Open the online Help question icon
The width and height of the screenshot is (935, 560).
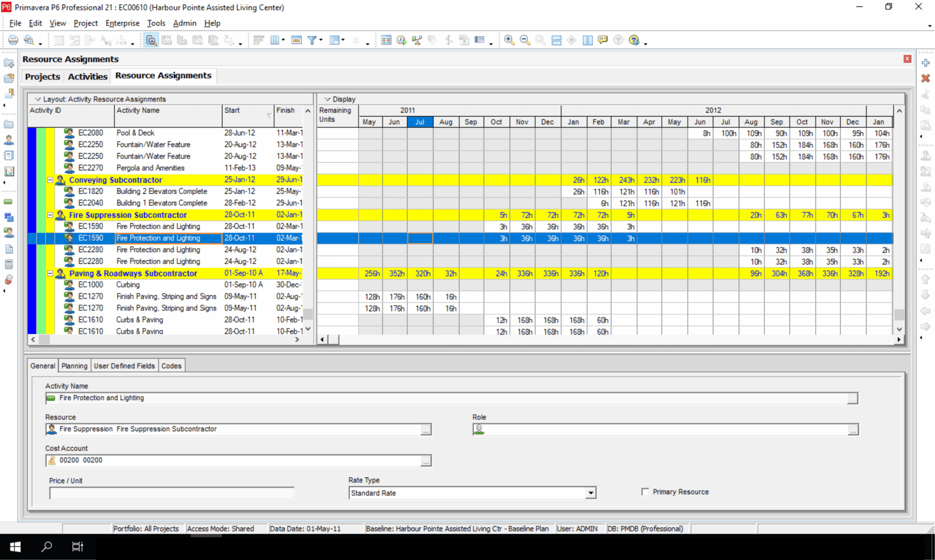634,40
